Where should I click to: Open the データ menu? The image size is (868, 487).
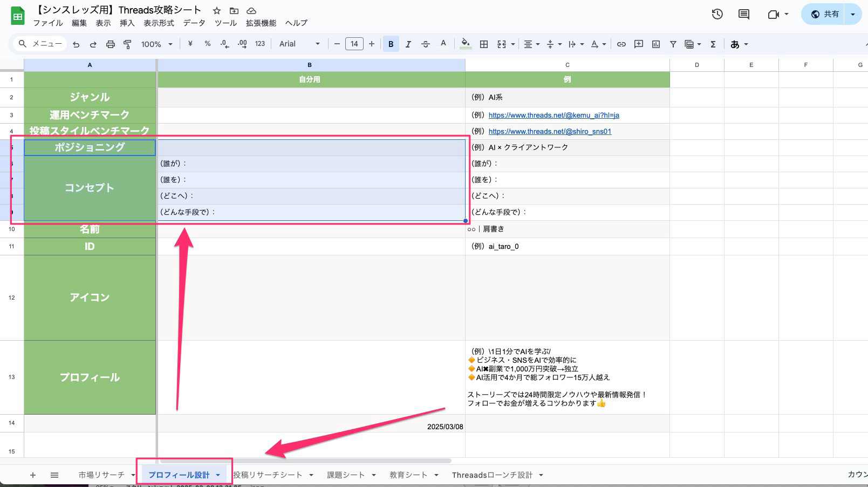click(x=194, y=23)
